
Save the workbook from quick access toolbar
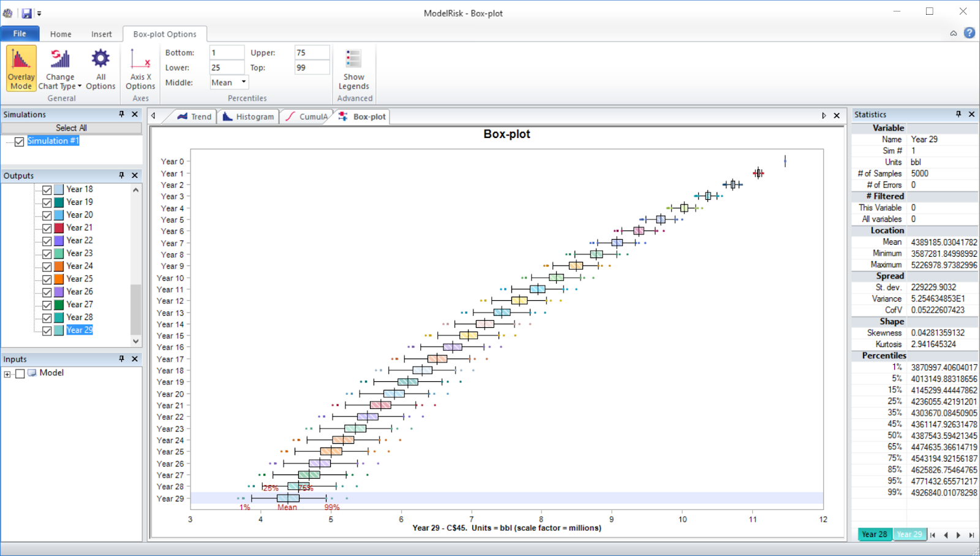(26, 12)
